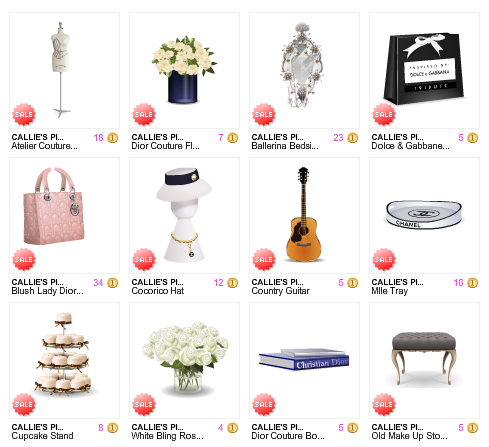489x447 pixels.
Task: Click CALLIE'S PI... label above Cocorico Hat
Action: click(157, 282)
